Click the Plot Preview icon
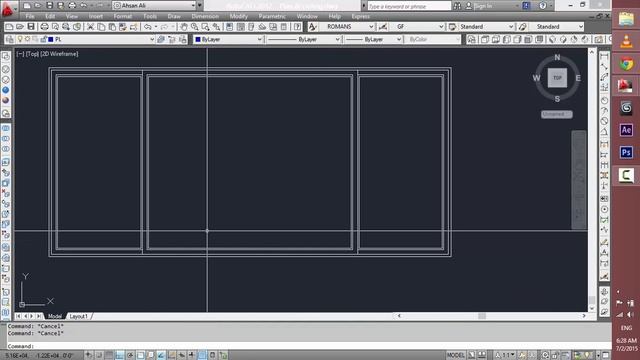The width and height of the screenshot is (640, 360). [55, 27]
